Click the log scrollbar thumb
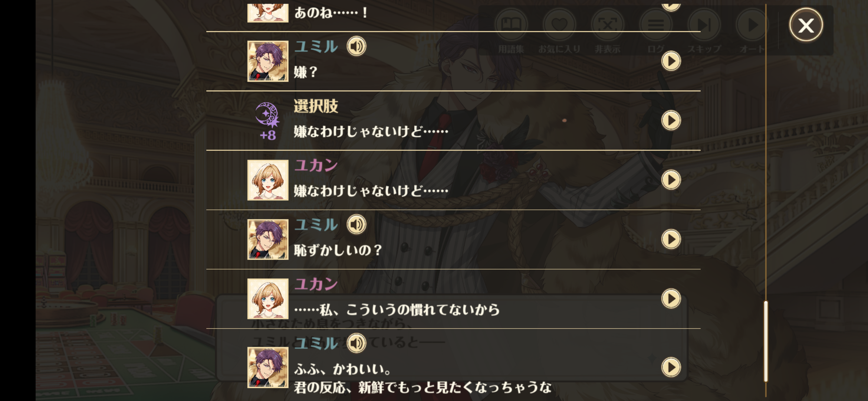 (766, 342)
